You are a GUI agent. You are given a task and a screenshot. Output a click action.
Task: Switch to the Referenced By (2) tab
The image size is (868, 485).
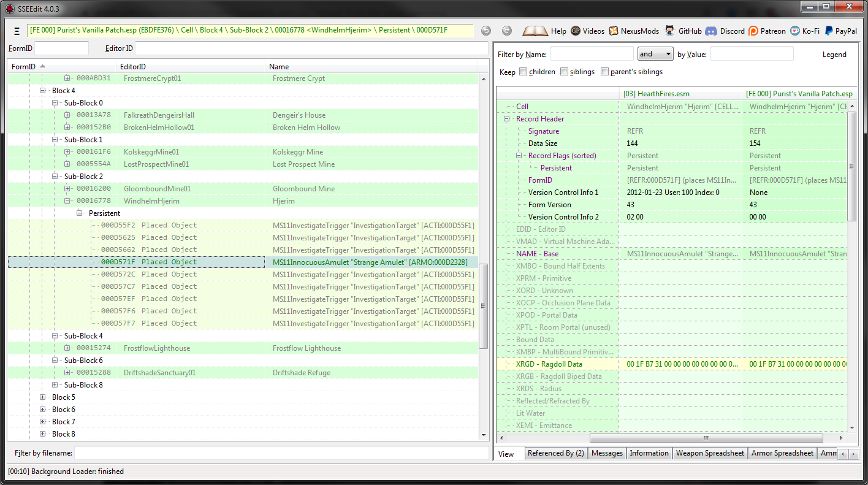555,453
